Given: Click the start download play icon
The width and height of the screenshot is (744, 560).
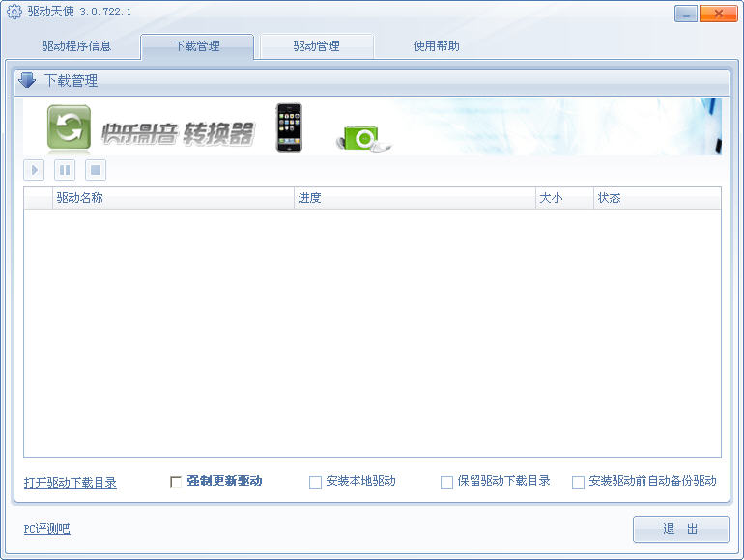Looking at the screenshot, I should pyautogui.click(x=34, y=171).
